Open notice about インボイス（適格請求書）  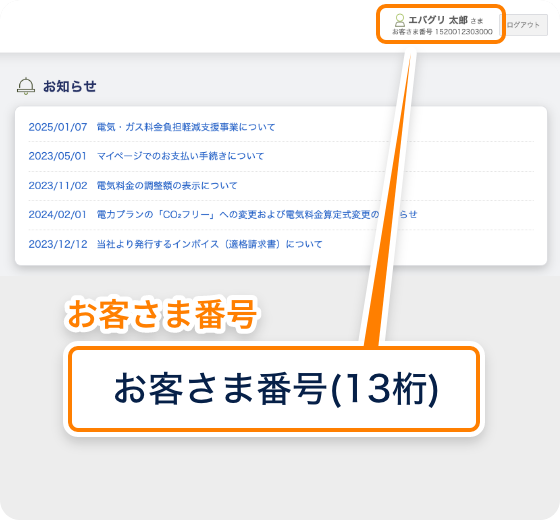coord(210,244)
